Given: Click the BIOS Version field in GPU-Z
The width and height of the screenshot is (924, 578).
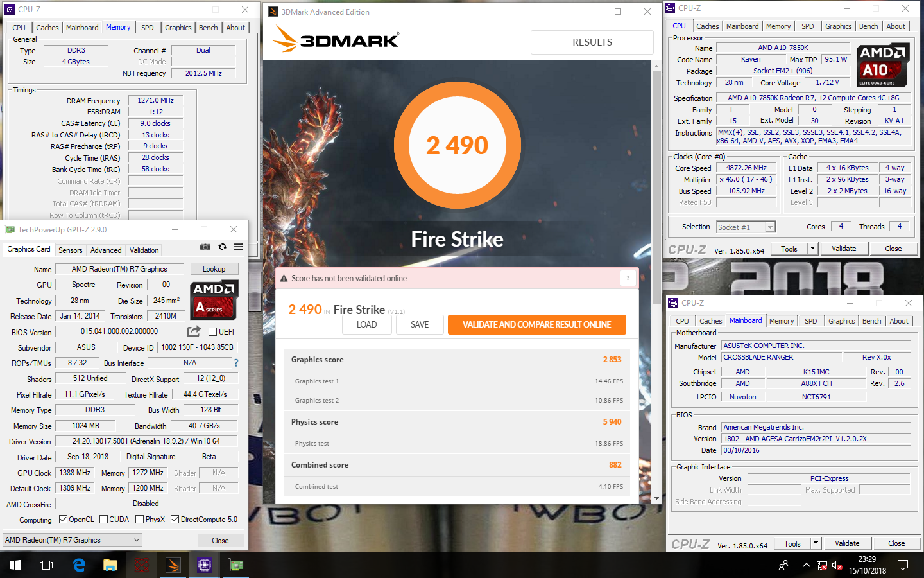Looking at the screenshot, I should pos(119,331).
